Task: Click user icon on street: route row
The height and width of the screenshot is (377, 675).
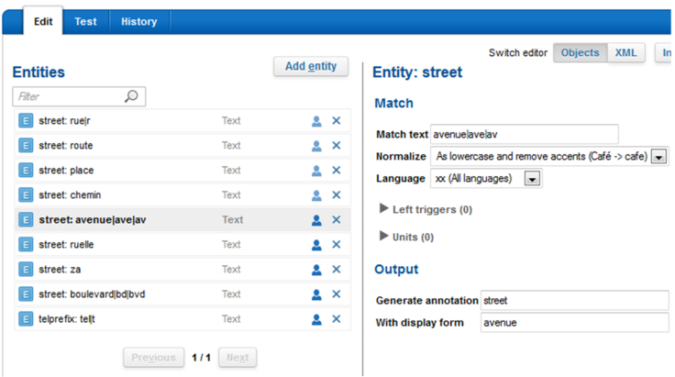Action: click(316, 146)
